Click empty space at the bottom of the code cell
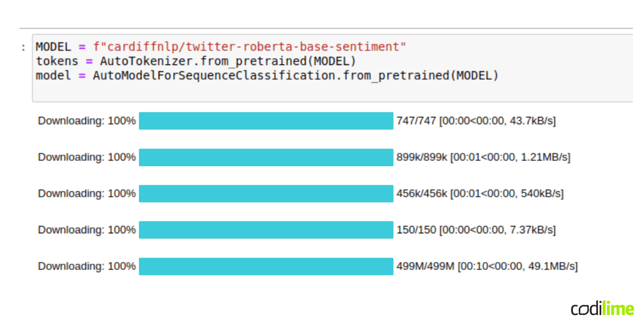Image resolution: width=644 pixels, height=325 pixels. pos(314,93)
